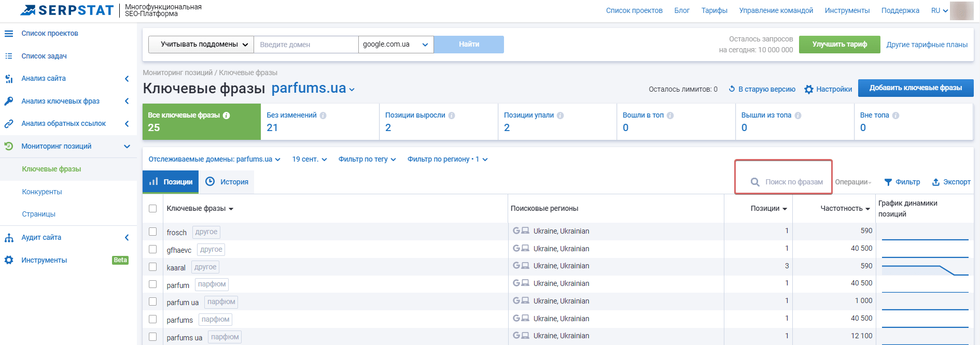This screenshot has width=980, height=345.
Task: Click the Блог link in header
Action: (x=682, y=10)
